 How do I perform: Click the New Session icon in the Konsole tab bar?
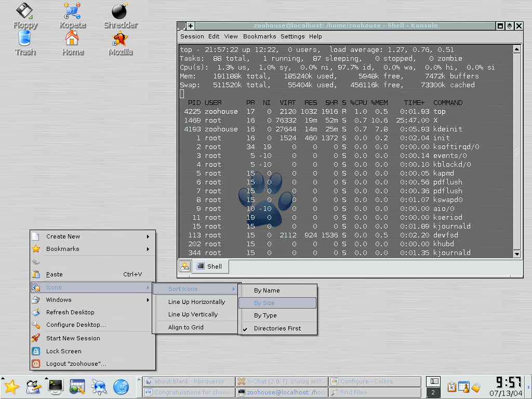click(x=184, y=267)
